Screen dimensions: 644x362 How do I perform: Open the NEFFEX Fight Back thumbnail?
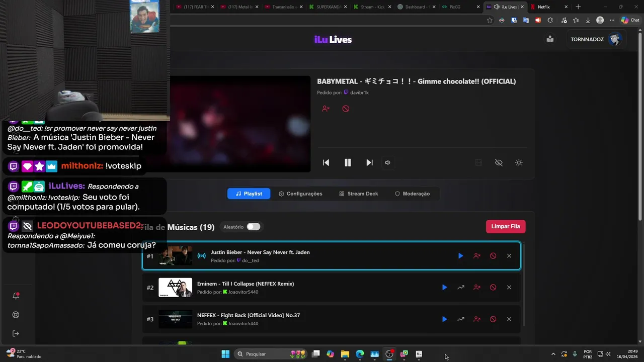pyautogui.click(x=176, y=319)
